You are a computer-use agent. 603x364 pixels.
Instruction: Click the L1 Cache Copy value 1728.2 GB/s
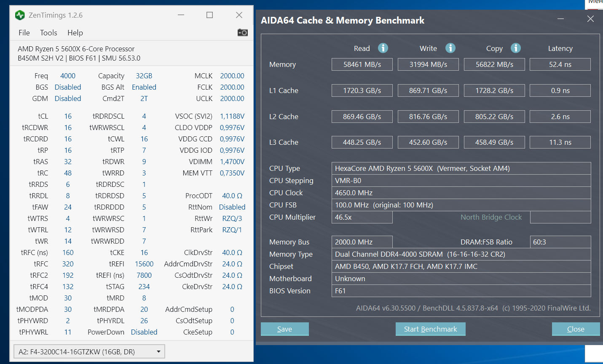tap(494, 90)
